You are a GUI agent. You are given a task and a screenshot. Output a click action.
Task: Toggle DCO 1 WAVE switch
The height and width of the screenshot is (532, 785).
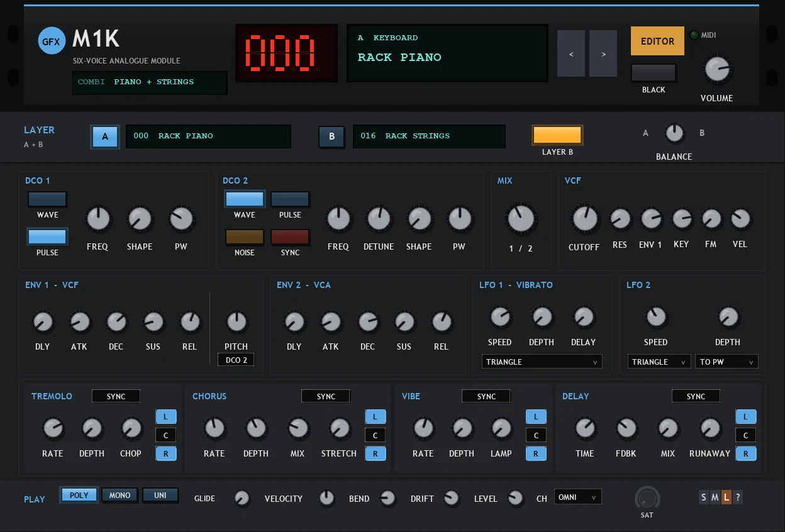[x=47, y=199]
